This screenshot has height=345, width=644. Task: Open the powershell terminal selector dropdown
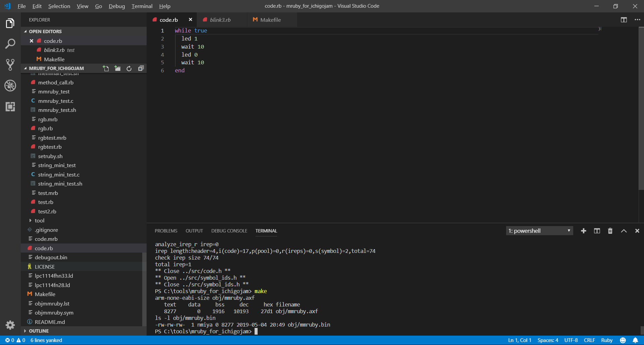point(539,231)
